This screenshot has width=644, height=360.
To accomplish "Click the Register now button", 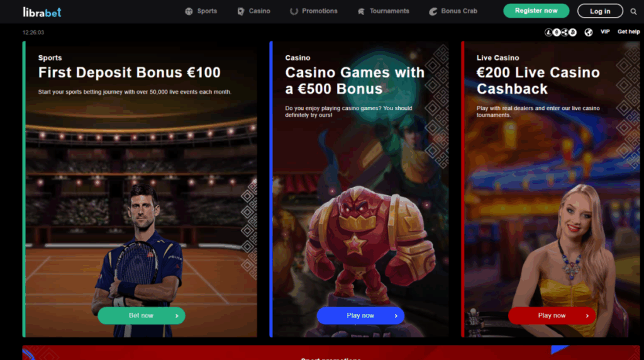I will [x=536, y=11].
